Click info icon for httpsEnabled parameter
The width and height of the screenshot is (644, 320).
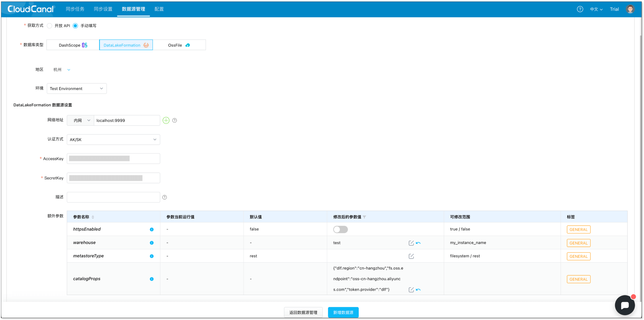[152, 229]
